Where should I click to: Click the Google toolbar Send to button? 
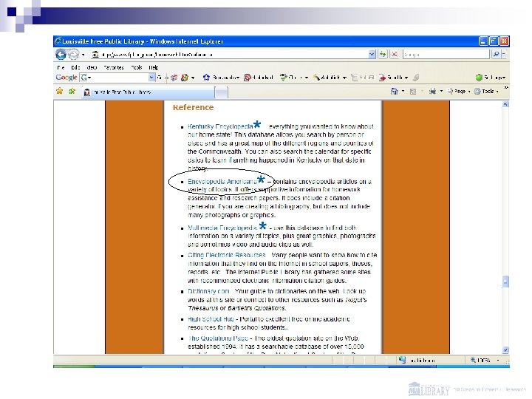click(394, 78)
